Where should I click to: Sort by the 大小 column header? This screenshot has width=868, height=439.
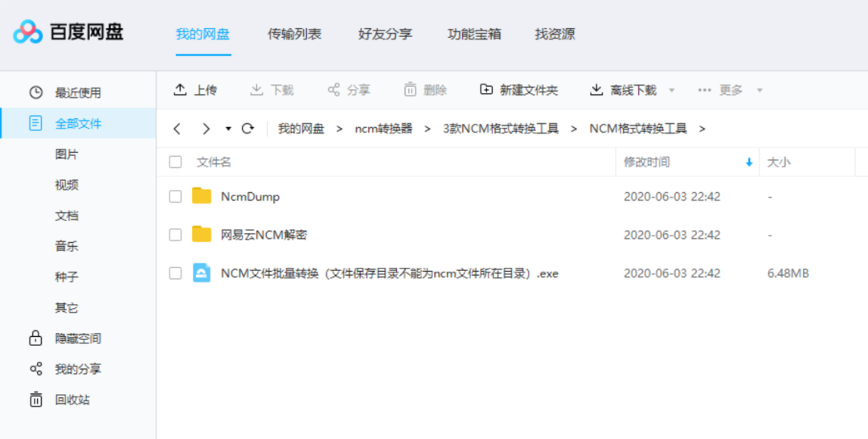point(778,162)
